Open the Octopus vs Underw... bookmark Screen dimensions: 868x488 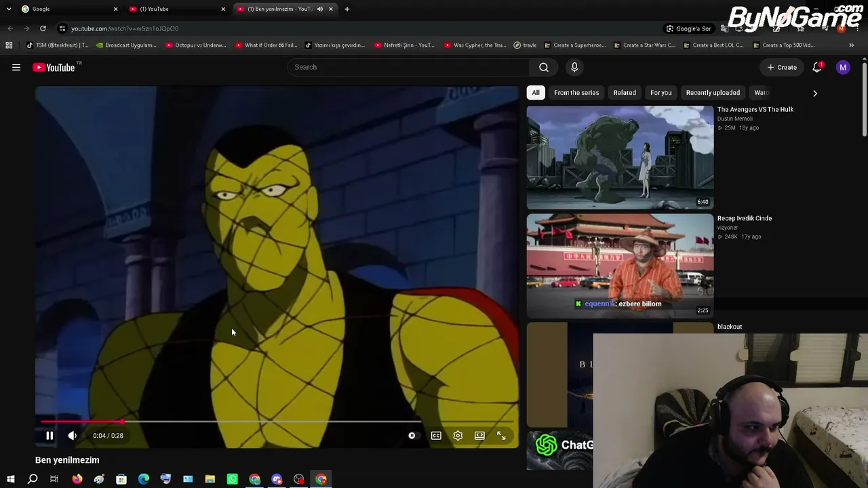tap(196, 45)
